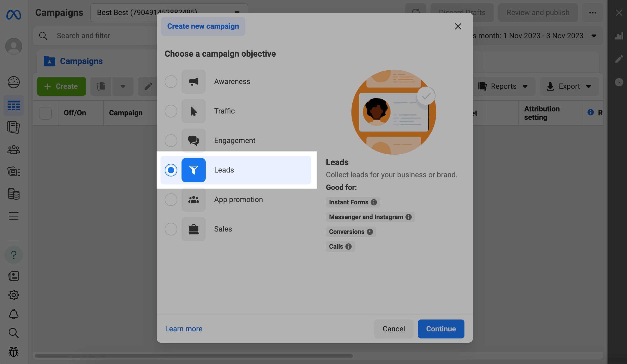Choose the Sales objective radio button

[171, 229]
